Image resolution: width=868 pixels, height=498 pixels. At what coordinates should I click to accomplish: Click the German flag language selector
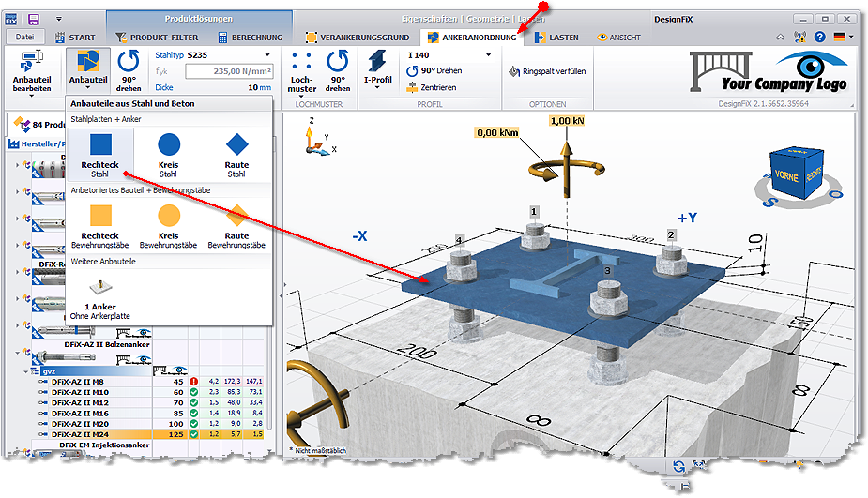point(840,38)
